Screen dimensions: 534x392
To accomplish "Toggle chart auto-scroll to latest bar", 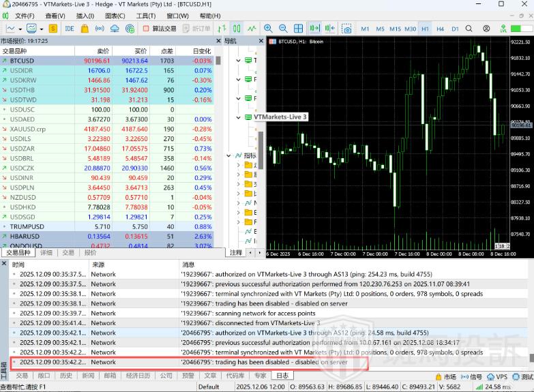I will (x=314, y=29).
